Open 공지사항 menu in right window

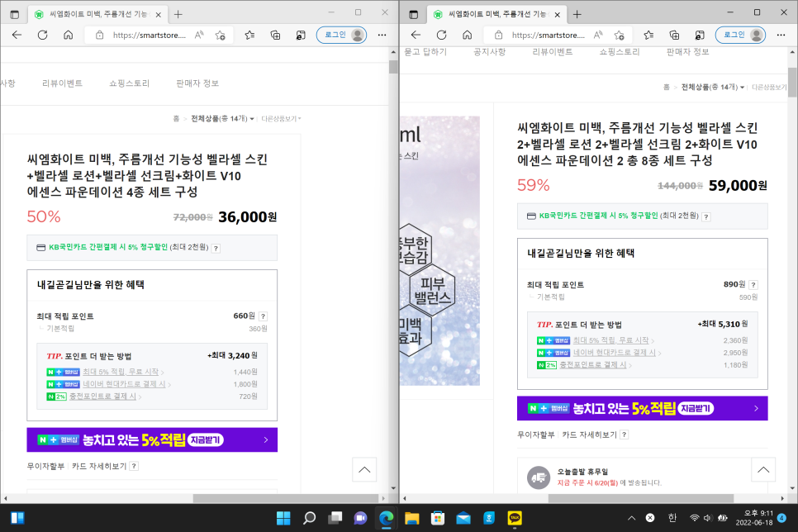pyautogui.click(x=490, y=51)
